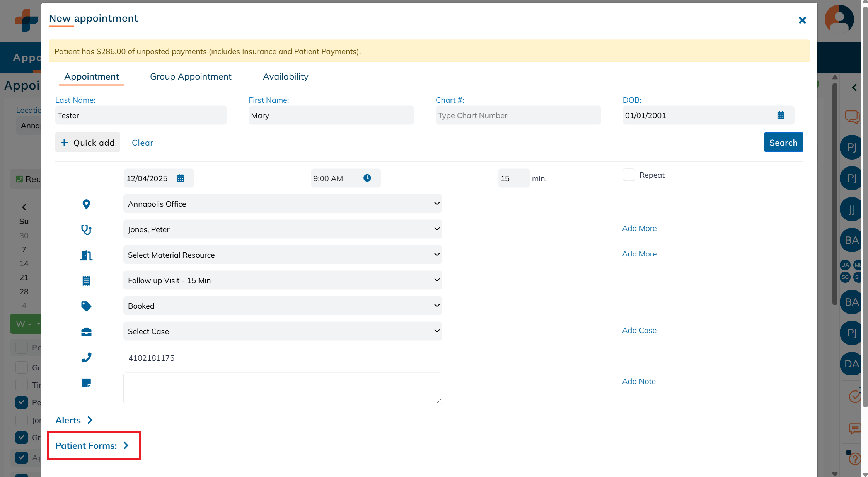This screenshot has height=477, width=868.
Task: Click the collapse sidebar chevron arrow
Action: pyautogui.click(x=854, y=88)
